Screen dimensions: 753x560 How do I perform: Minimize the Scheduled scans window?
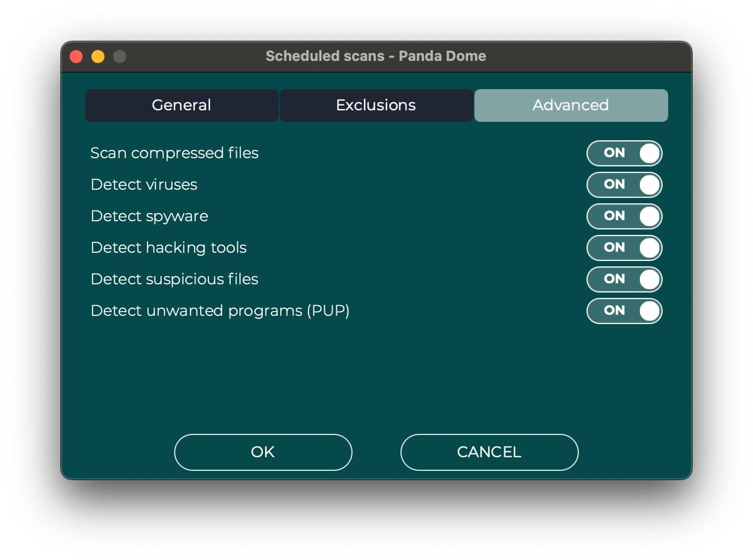[x=98, y=56]
